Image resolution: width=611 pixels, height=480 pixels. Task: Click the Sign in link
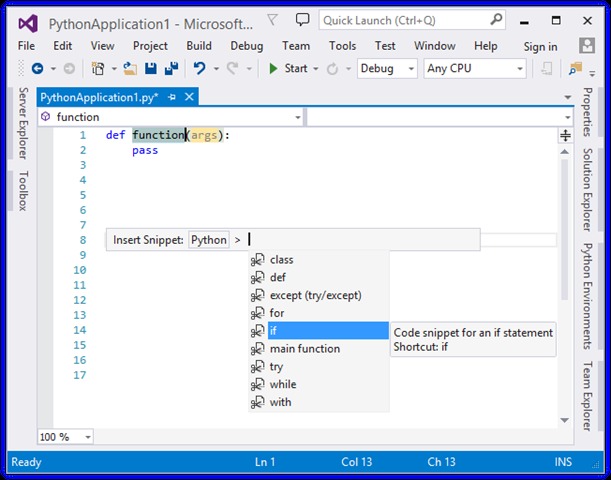[540, 46]
